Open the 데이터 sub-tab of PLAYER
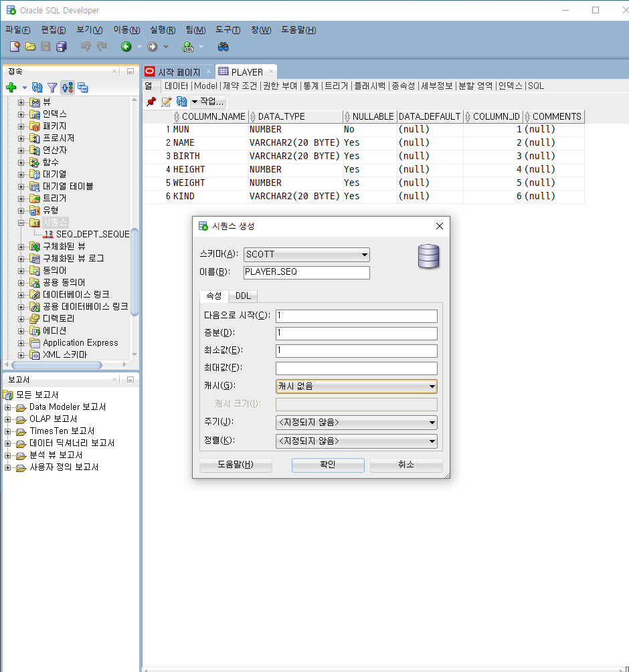Viewport: 629px width, 672px height. (x=176, y=86)
